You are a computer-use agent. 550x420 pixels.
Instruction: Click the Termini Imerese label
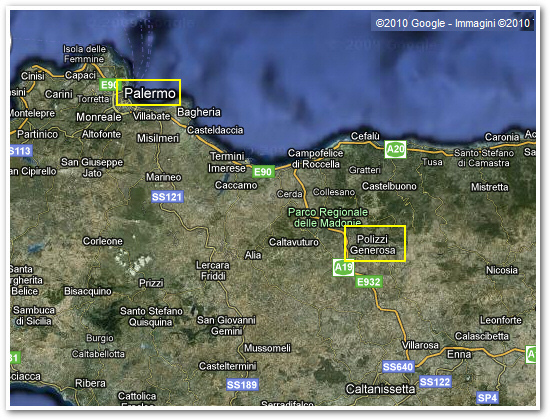[x=227, y=162]
